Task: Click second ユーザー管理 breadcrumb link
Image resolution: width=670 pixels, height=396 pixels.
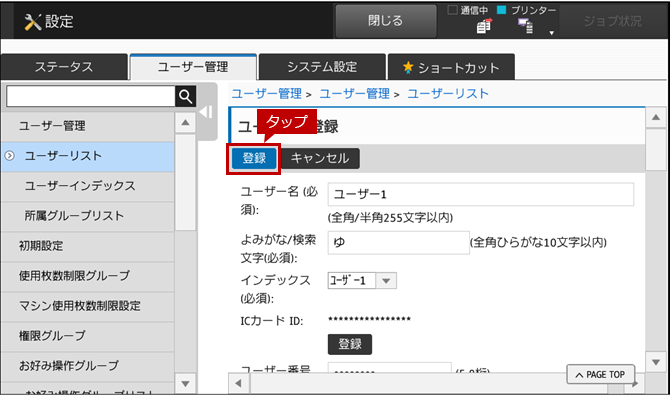Action: coord(355,94)
